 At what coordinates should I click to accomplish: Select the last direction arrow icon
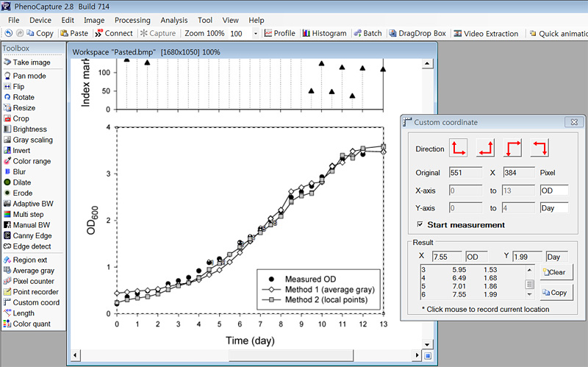pyautogui.click(x=540, y=149)
